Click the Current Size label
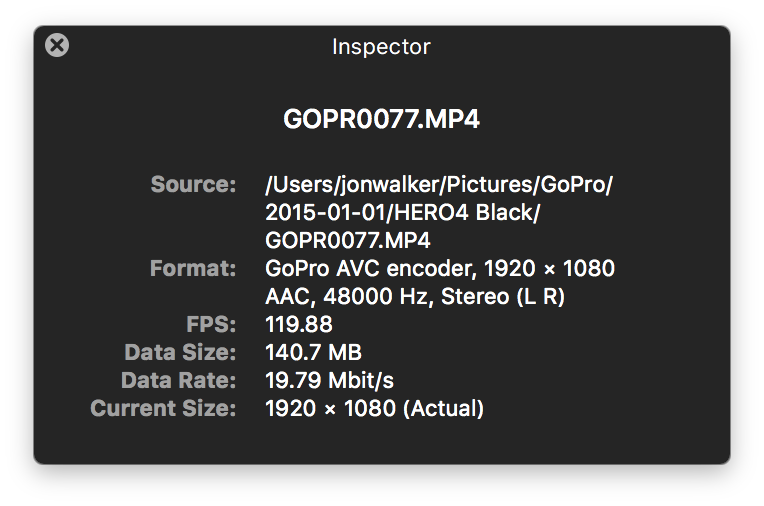The width and height of the screenshot is (764, 506). pos(164,408)
